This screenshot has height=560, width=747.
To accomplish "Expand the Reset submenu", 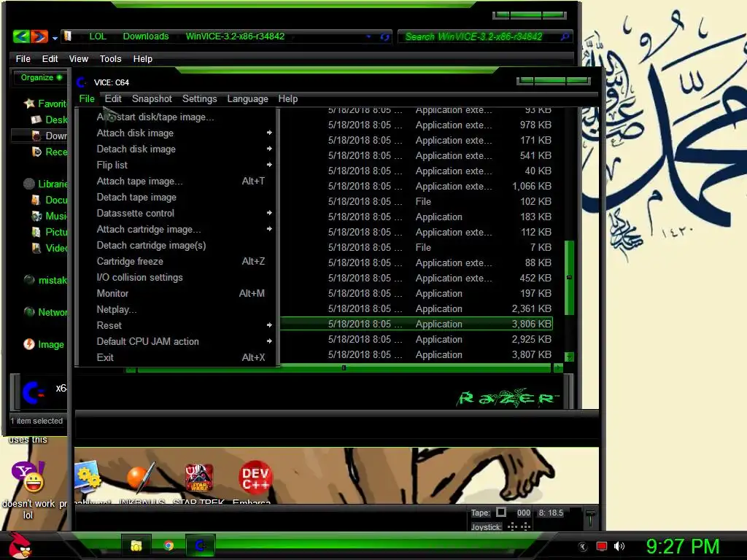I will (177, 325).
